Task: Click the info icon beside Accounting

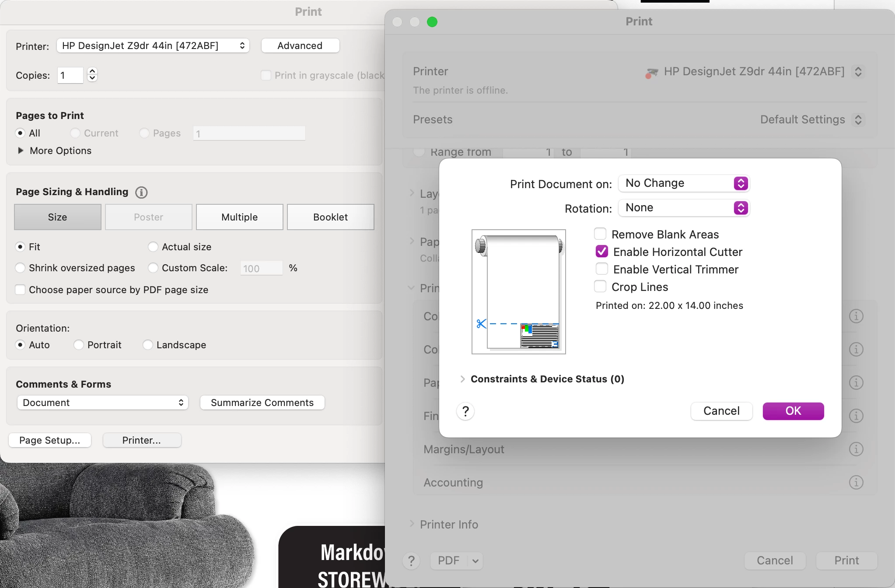Action: point(856,483)
